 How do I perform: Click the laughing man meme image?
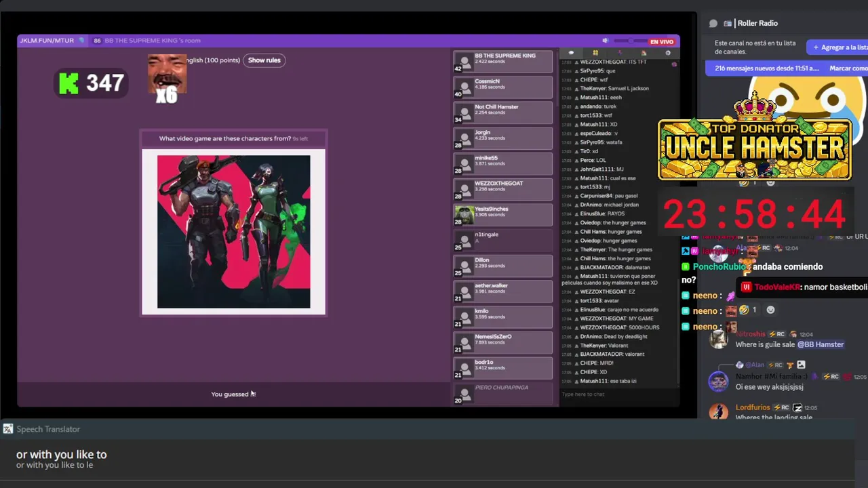coord(167,74)
